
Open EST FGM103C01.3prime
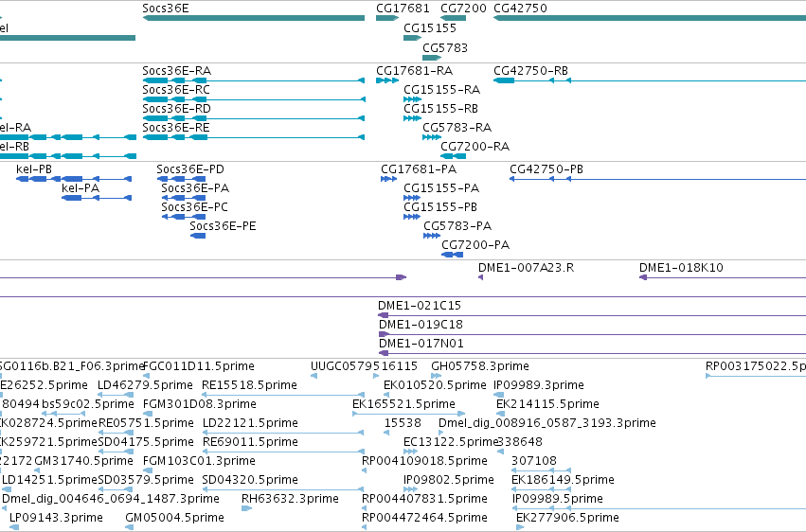(x=147, y=470)
